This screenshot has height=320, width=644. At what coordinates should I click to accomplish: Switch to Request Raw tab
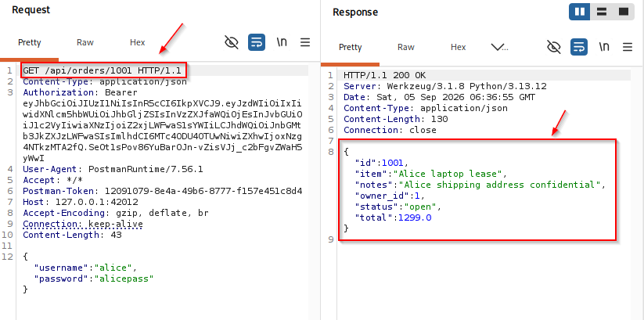85,42
